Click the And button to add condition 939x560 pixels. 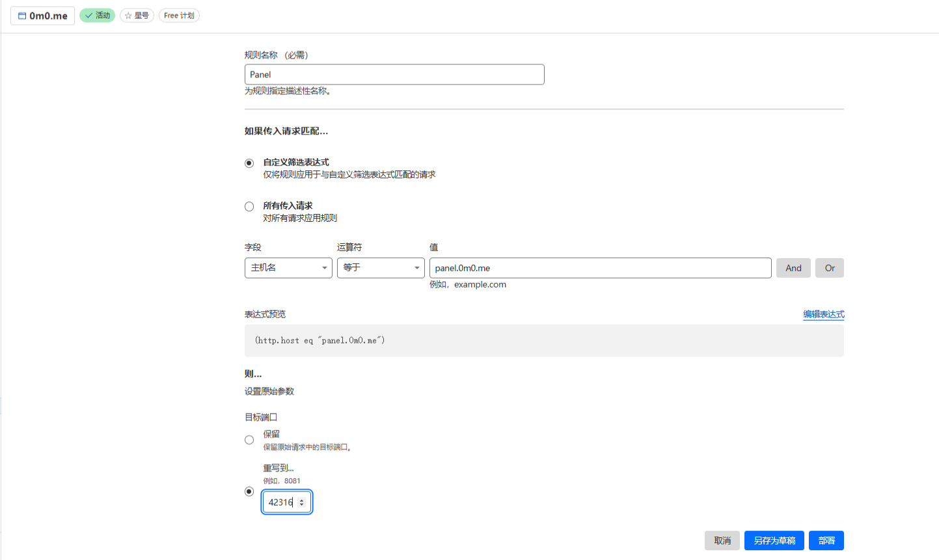[793, 268]
